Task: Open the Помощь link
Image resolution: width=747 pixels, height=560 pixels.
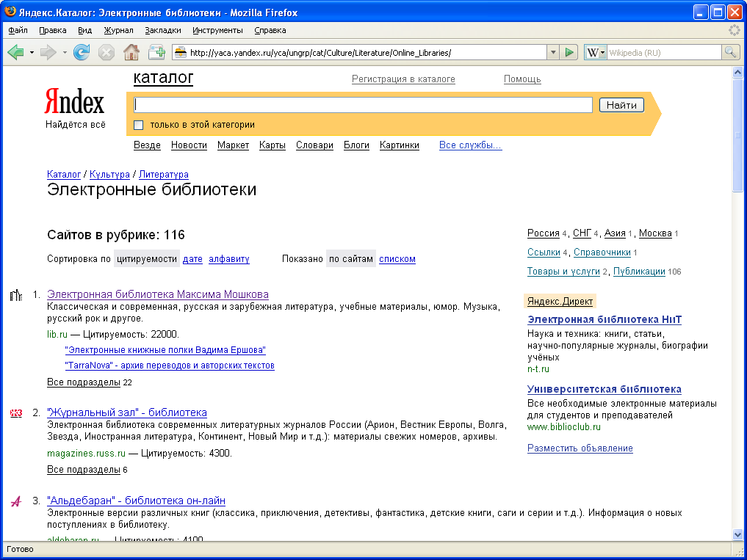Action: 522,79
